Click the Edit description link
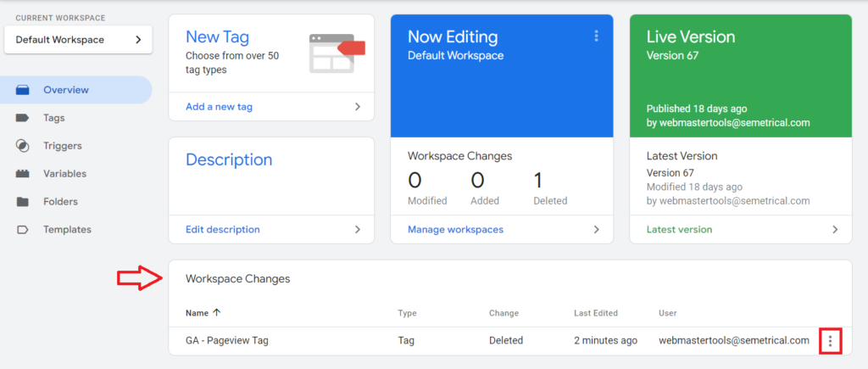This screenshot has height=369, width=868. coord(222,229)
